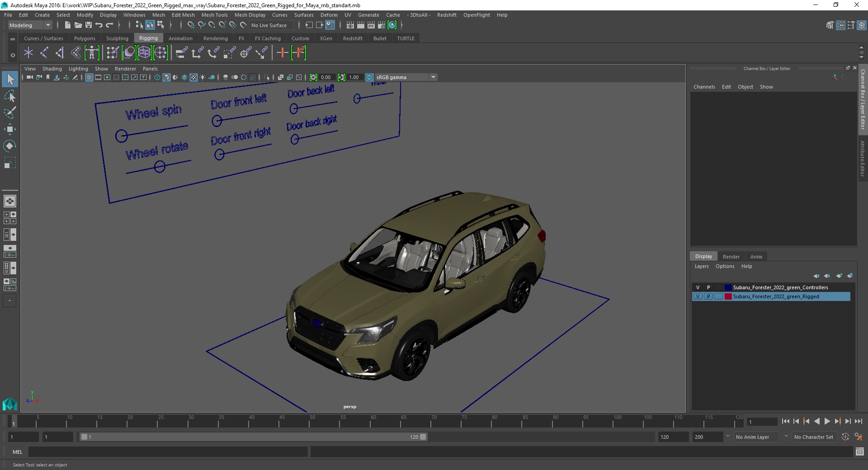
Task: Click blue color swatch of Controllers layer
Action: [x=728, y=287]
